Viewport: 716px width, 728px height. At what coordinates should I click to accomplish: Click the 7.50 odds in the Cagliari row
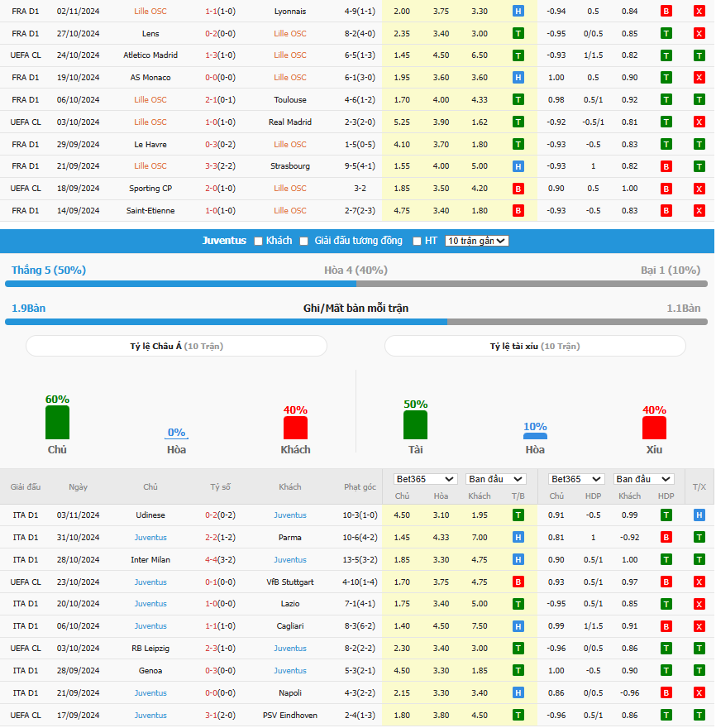[x=480, y=626]
